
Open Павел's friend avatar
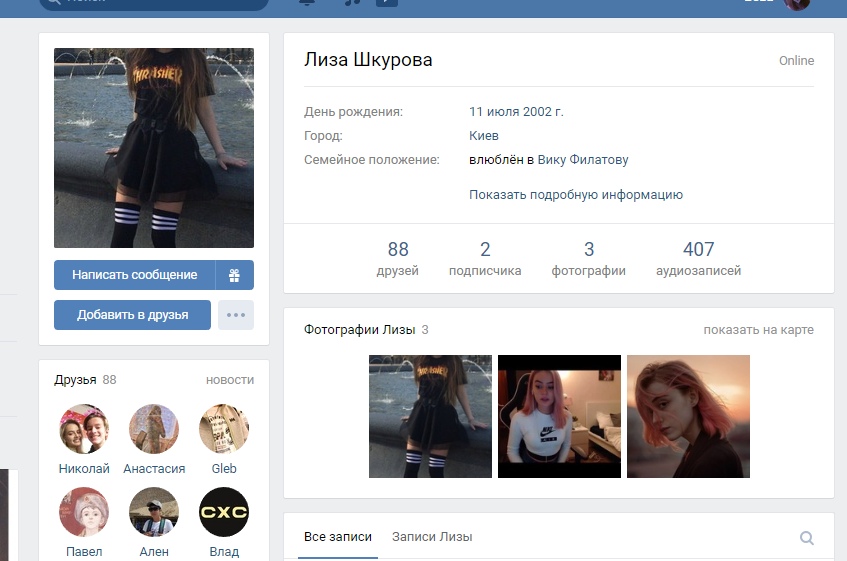coord(84,512)
